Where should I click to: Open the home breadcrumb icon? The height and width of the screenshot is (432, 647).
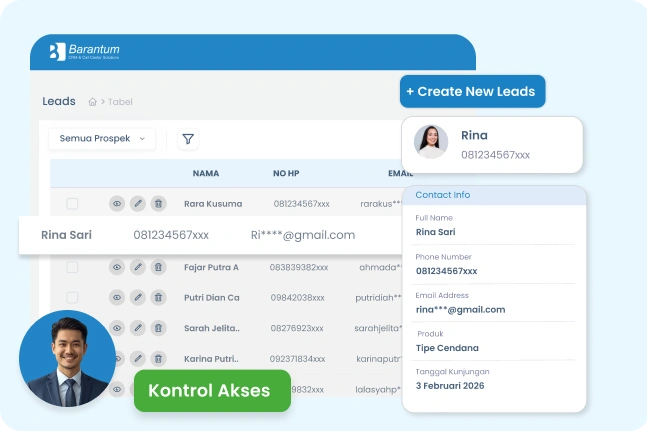[x=92, y=102]
